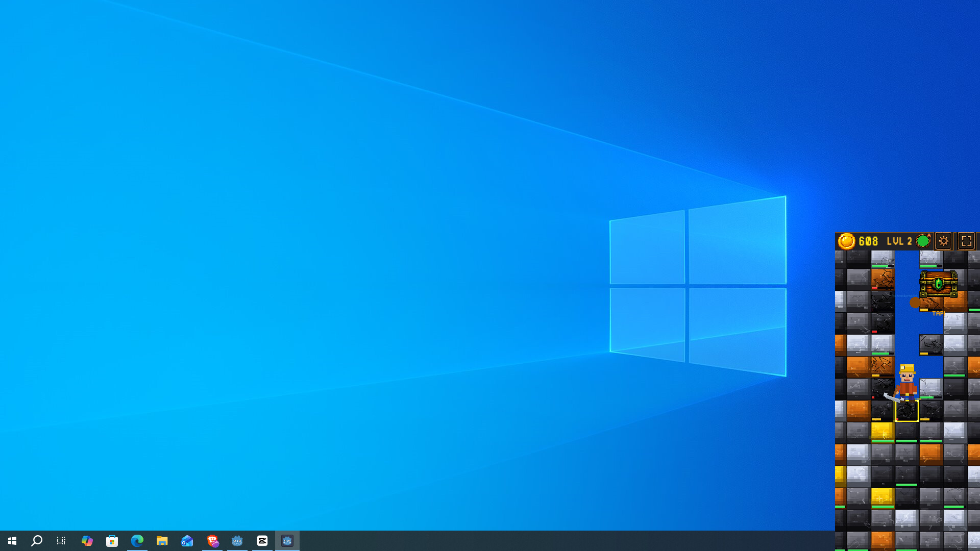980x551 pixels.
Task: Mine the yellow-outlined block under the miner
Action: coord(907,411)
